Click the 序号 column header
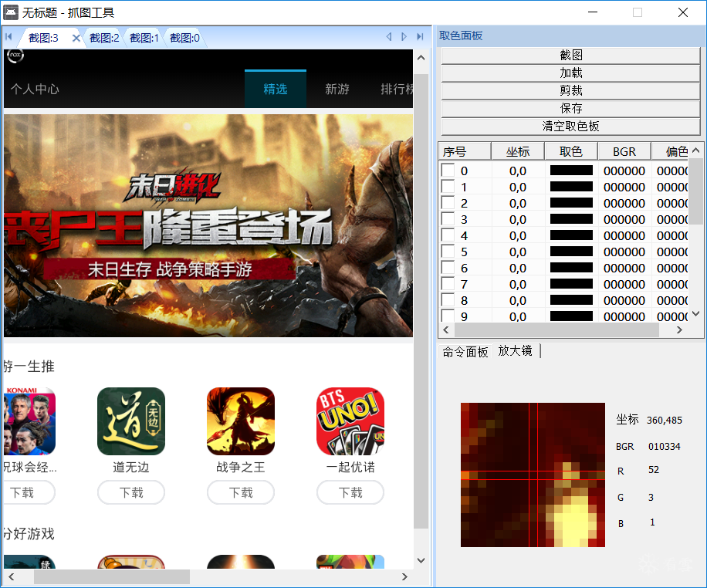 click(465, 151)
